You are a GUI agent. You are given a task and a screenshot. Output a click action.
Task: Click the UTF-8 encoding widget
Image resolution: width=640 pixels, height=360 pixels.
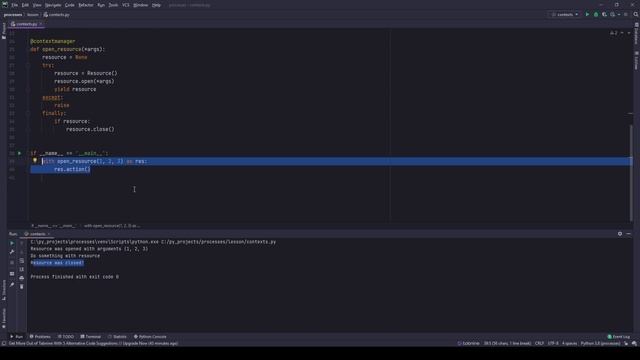553,344
